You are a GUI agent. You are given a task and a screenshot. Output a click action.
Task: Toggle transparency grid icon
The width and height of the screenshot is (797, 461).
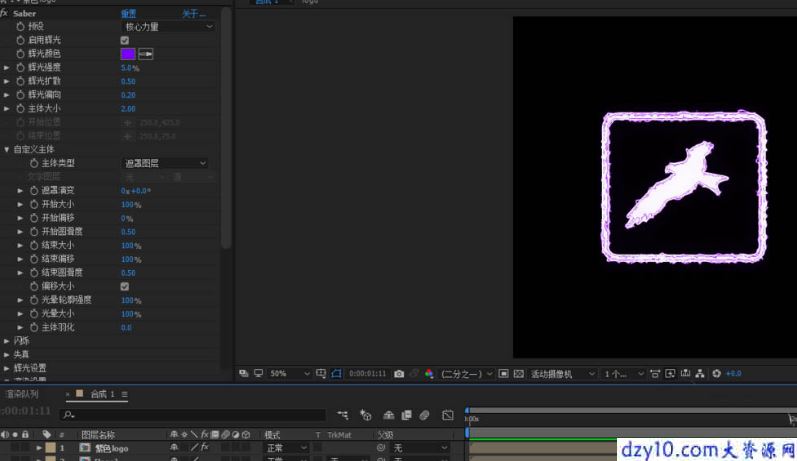tap(518, 374)
